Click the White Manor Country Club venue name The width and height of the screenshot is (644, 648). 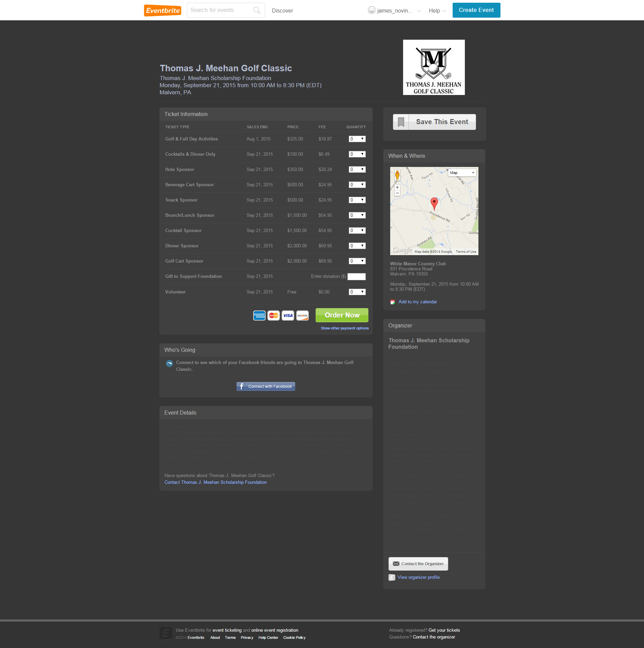pyautogui.click(x=418, y=264)
